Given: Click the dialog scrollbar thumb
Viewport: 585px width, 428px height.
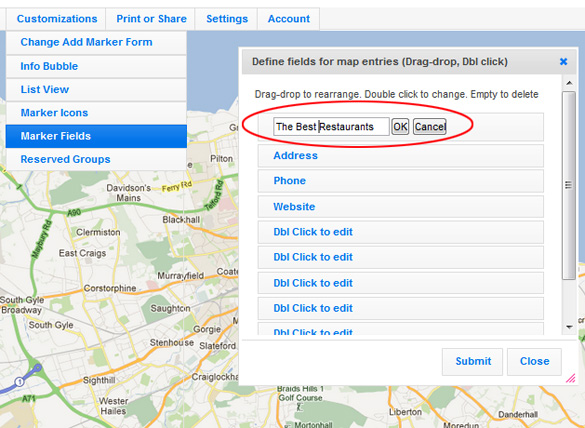Looking at the screenshot, I should point(569,185).
